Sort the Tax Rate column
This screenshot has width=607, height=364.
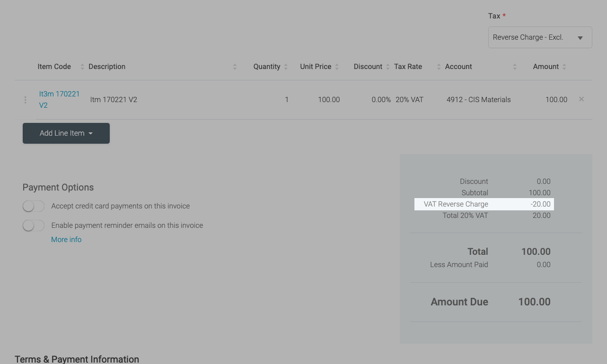(438, 67)
